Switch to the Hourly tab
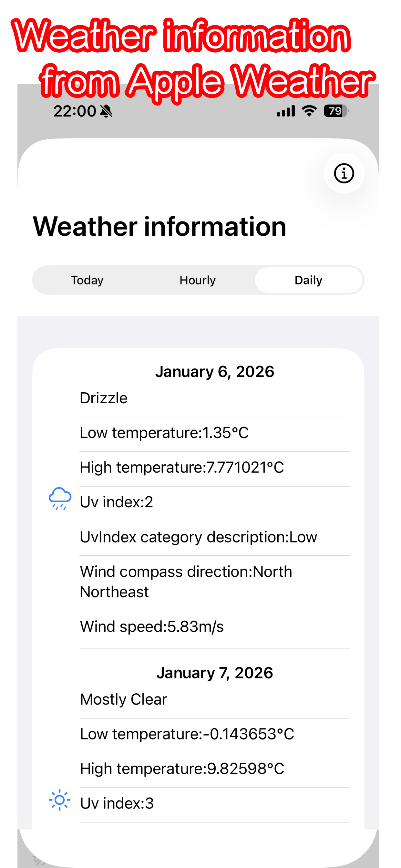401x868 pixels. click(198, 280)
